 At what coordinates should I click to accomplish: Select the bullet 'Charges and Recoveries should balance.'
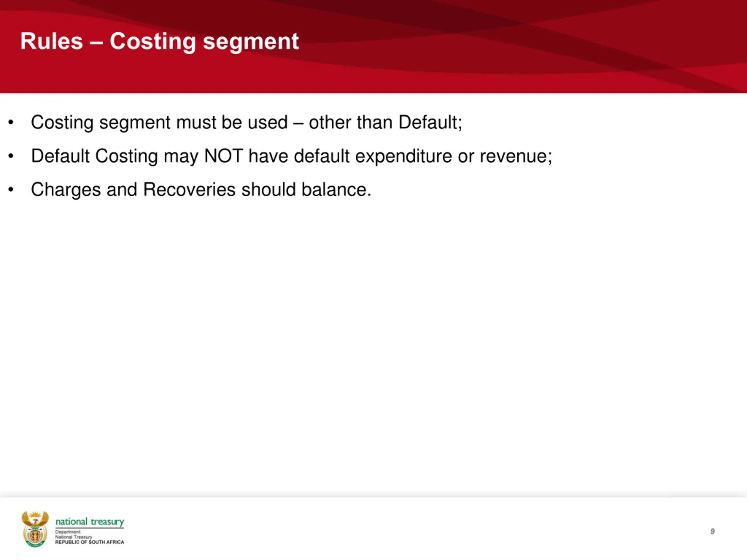[x=201, y=189]
